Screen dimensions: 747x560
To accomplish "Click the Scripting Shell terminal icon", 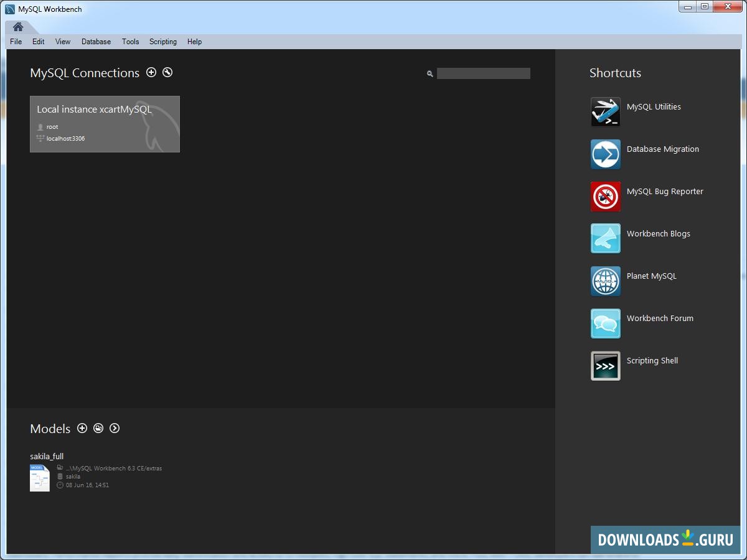I will [x=606, y=366].
